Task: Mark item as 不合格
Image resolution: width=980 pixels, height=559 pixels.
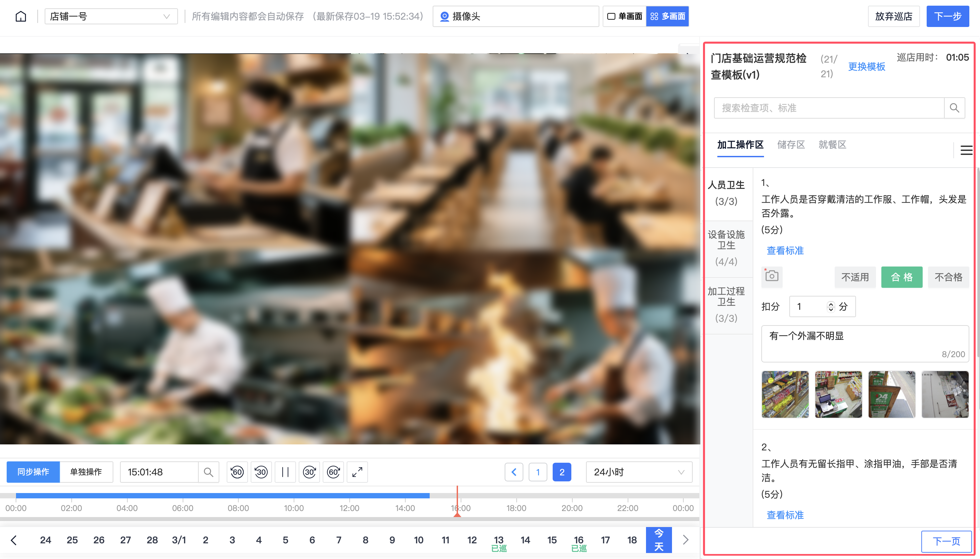Action: [948, 277]
